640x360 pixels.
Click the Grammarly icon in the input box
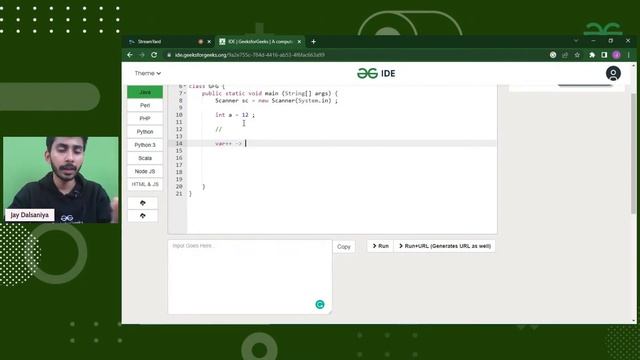coord(320,304)
